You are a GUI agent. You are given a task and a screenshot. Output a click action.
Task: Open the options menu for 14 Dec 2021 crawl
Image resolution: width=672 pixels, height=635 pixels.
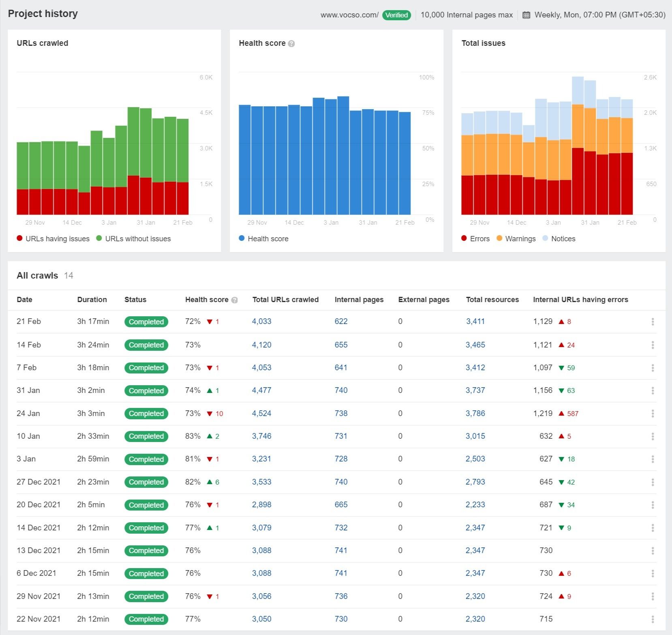[x=652, y=528]
